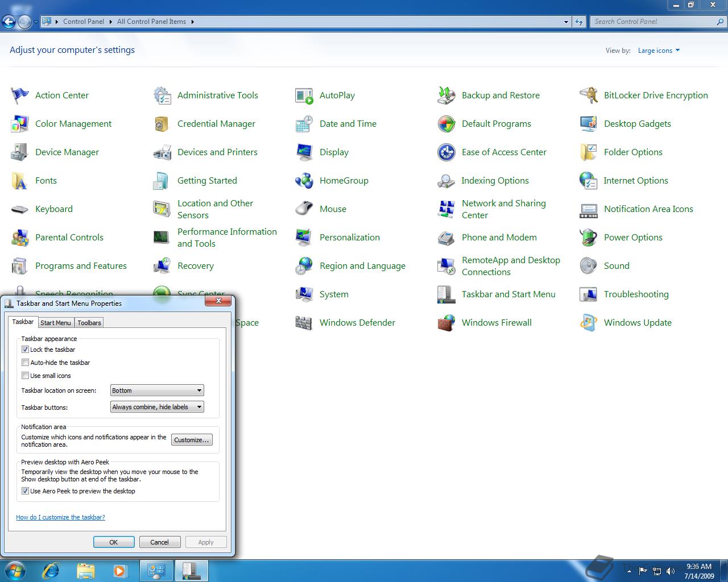Open Default Programs icon

446,124
